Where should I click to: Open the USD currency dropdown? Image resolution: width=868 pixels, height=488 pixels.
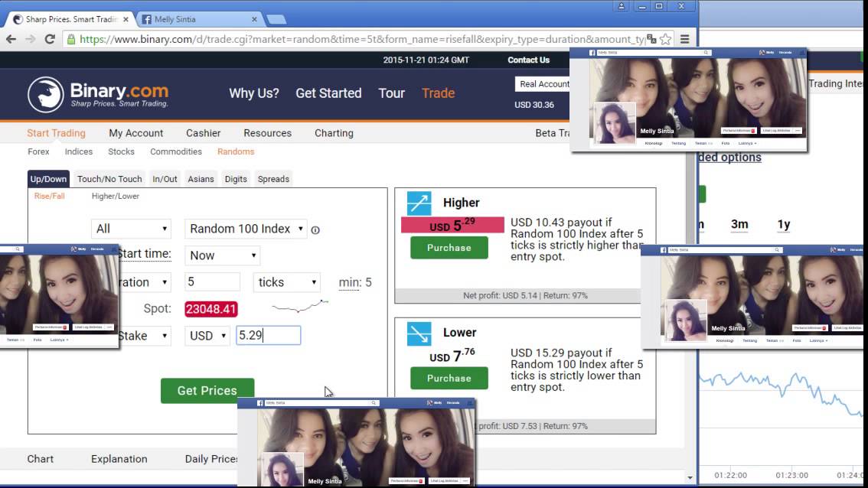coord(207,335)
